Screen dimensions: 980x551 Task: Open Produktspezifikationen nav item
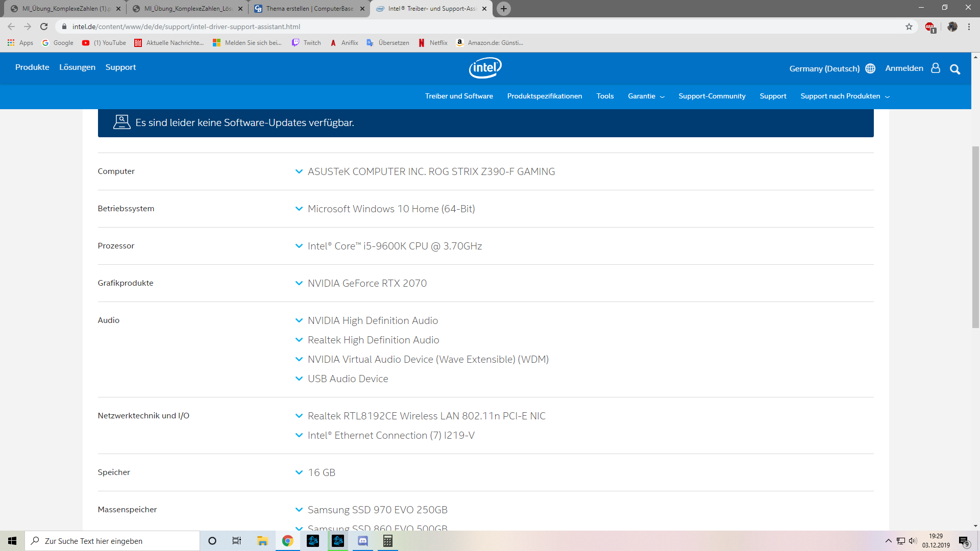[x=545, y=96]
